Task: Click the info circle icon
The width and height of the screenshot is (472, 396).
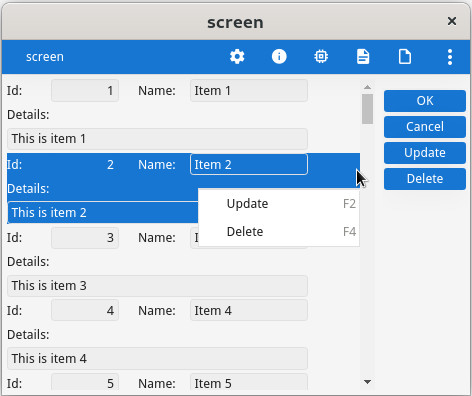Action: tap(279, 57)
